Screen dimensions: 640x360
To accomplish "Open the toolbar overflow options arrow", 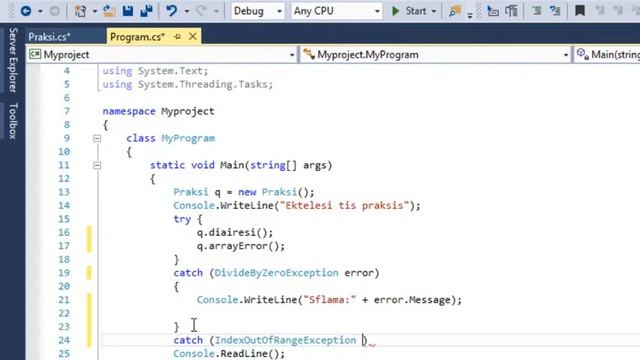I will click(x=470, y=16).
